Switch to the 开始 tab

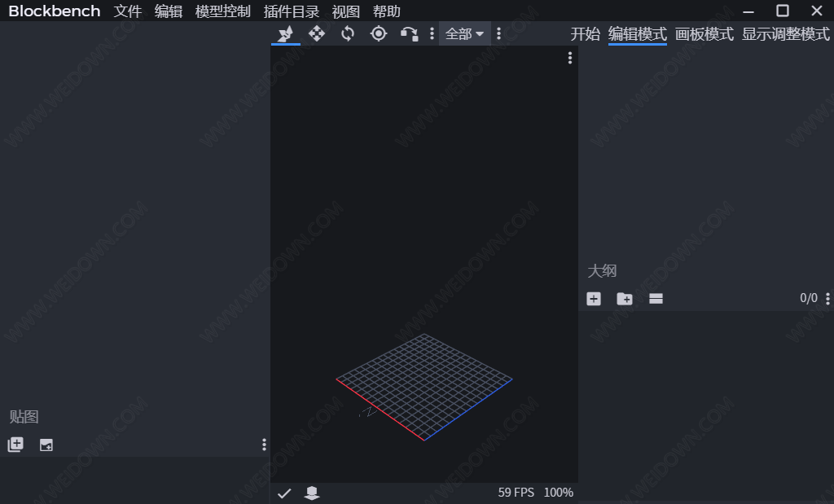point(585,34)
